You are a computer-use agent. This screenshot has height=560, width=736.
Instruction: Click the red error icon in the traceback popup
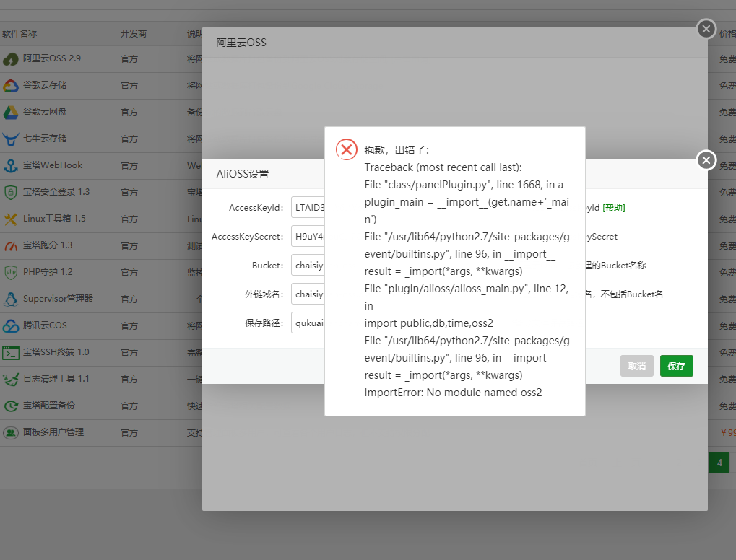347,149
